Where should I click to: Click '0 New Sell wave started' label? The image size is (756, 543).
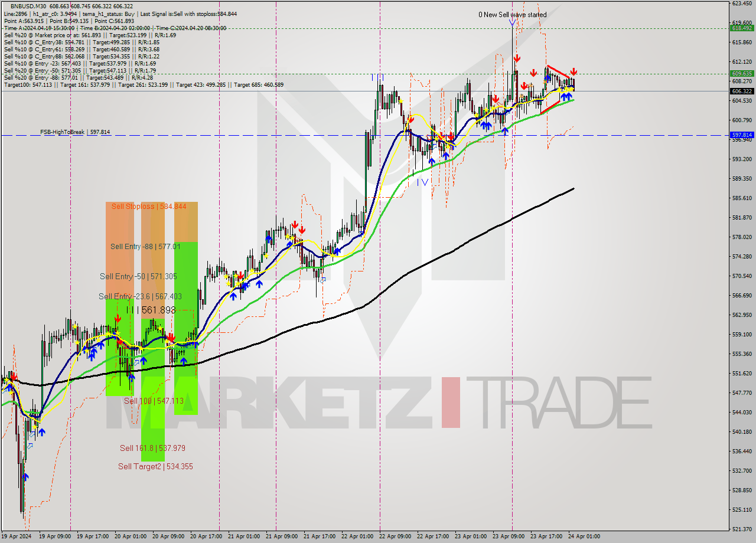[512, 15]
